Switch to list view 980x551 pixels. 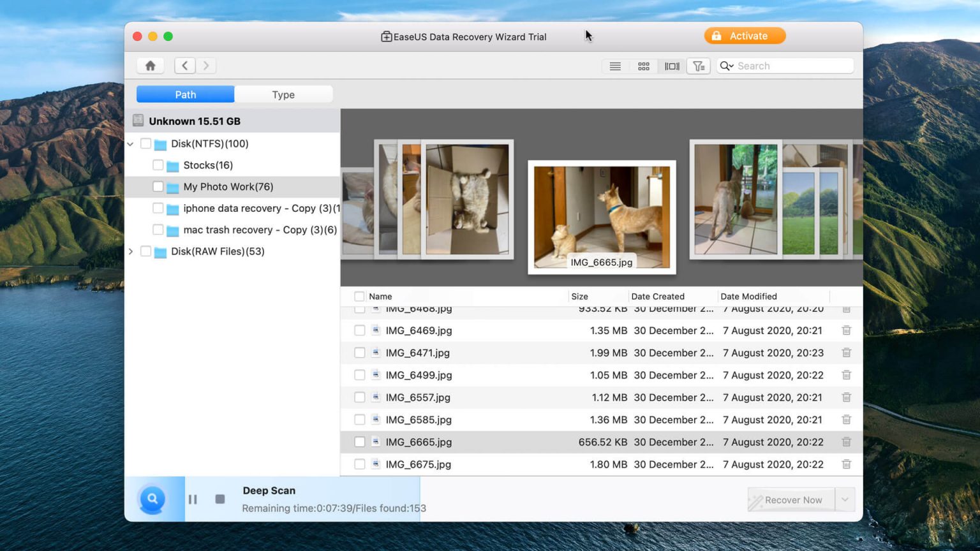click(615, 66)
